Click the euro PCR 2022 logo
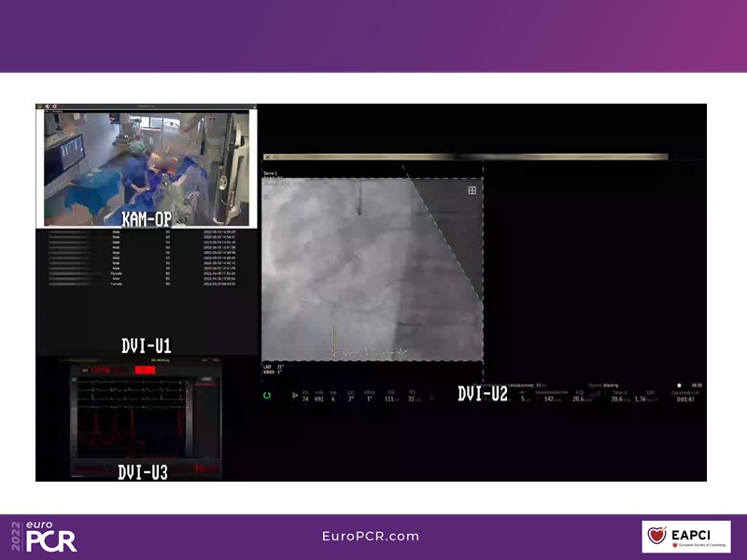This screenshot has height=560, width=747. pyautogui.click(x=44, y=536)
